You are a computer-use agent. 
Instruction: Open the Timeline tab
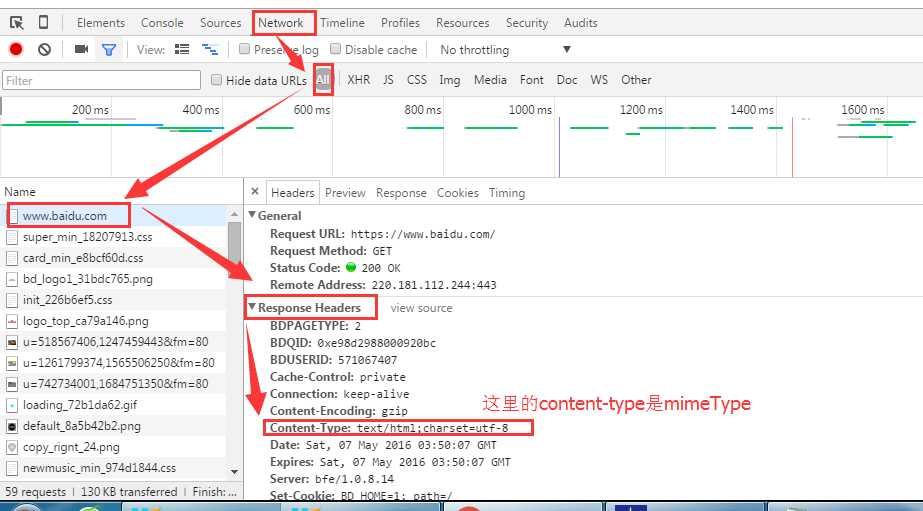(342, 23)
